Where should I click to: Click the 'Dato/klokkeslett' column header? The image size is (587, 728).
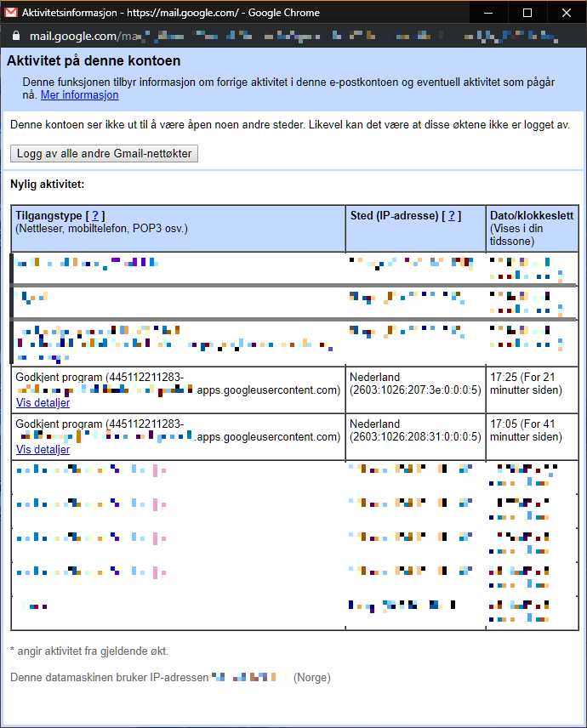click(x=533, y=216)
